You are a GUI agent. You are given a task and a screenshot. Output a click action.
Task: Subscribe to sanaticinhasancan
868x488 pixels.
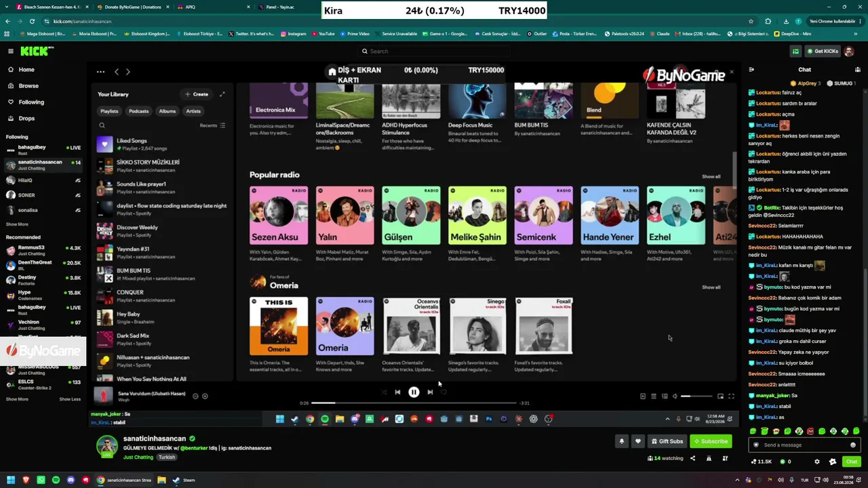coord(711,441)
